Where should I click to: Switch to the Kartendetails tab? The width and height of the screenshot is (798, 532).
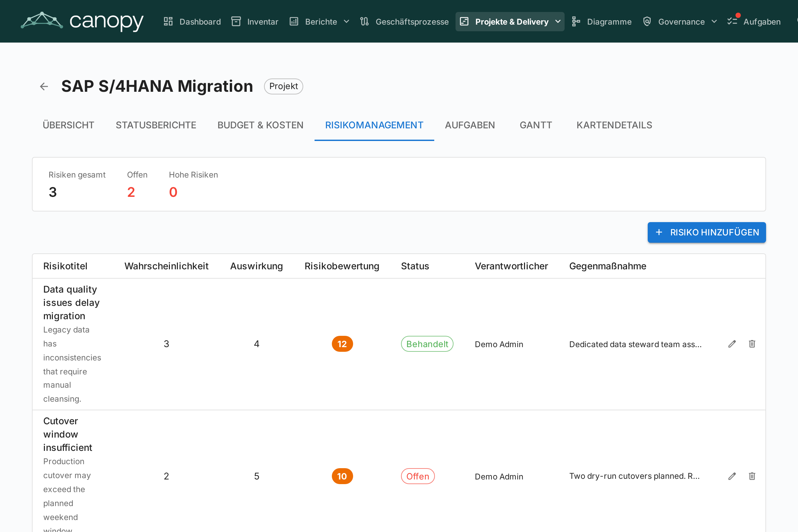pyautogui.click(x=614, y=125)
